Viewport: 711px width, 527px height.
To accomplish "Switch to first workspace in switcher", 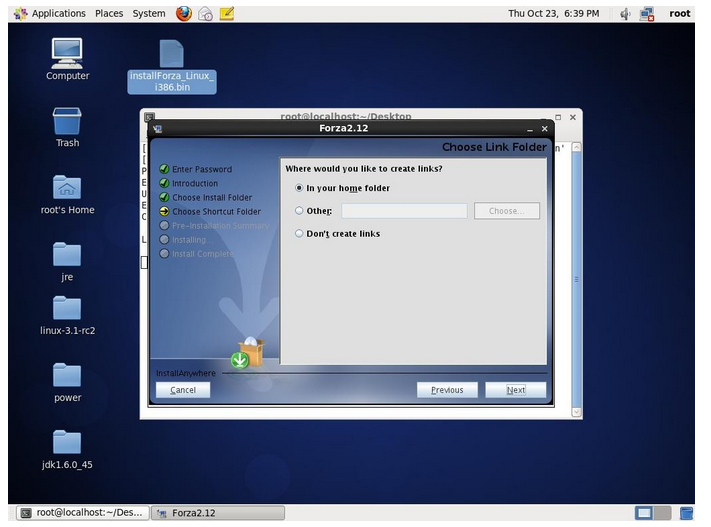I will 644,513.
